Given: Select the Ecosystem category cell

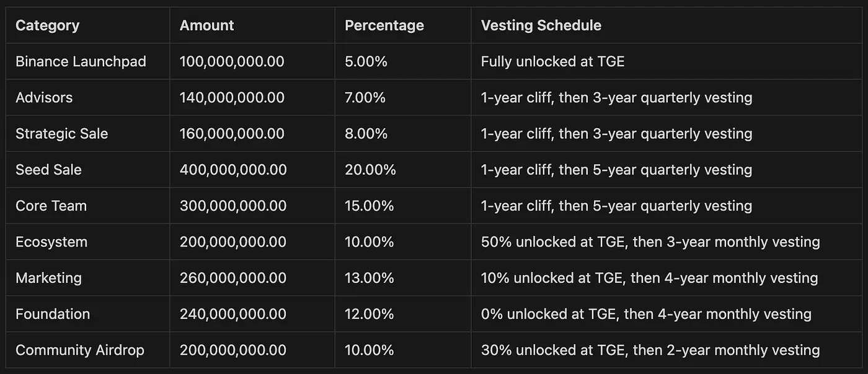Looking at the screenshot, I should coord(51,241).
